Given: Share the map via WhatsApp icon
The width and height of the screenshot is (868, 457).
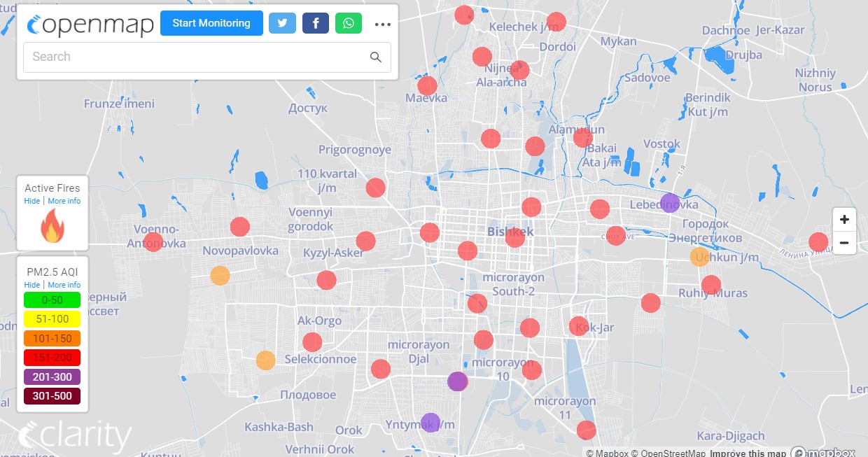Looking at the screenshot, I should coord(349,23).
